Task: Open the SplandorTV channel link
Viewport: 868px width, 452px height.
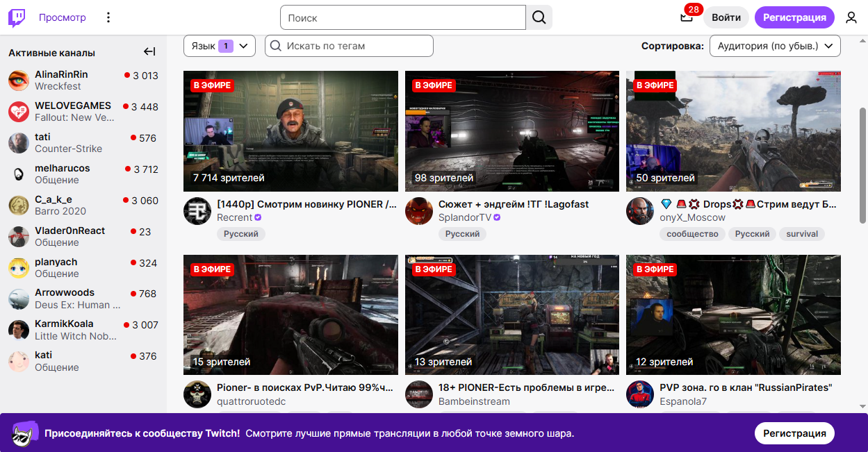Action: coord(465,217)
